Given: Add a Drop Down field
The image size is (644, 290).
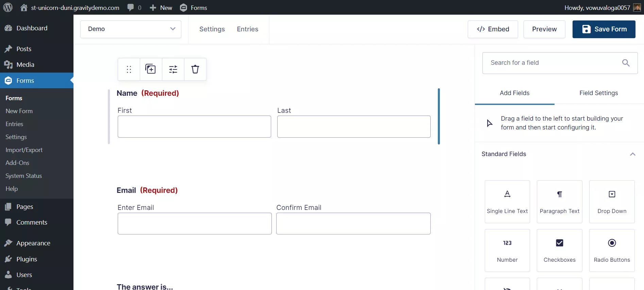Looking at the screenshot, I should 612,202.
